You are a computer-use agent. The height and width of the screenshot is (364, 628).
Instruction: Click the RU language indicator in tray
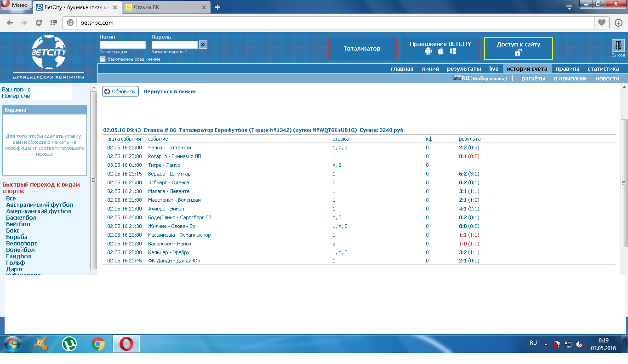coord(533,343)
